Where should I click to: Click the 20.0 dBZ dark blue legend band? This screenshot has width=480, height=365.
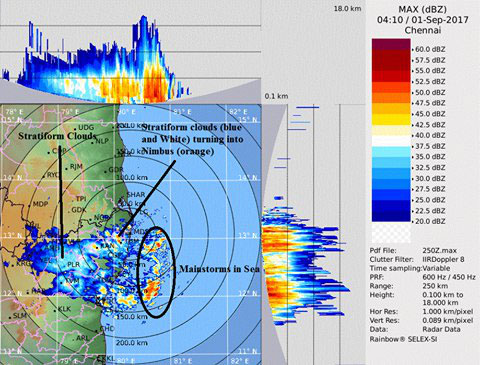tap(391, 216)
